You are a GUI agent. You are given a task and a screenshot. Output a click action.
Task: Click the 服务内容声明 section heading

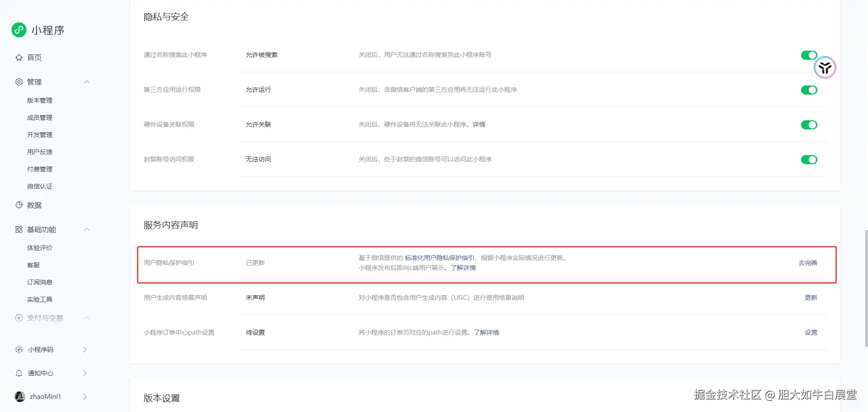click(x=171, y=225)
